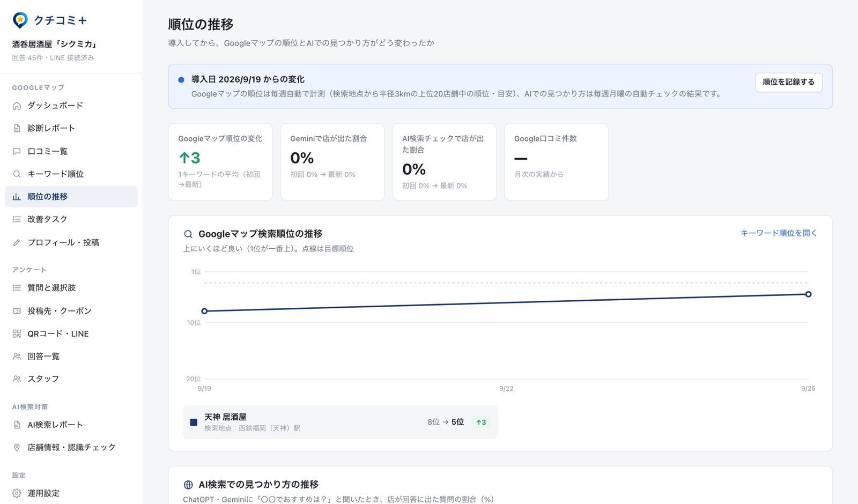
Task: Click the Google口コミ件数 card
Action: pos(556,162)
